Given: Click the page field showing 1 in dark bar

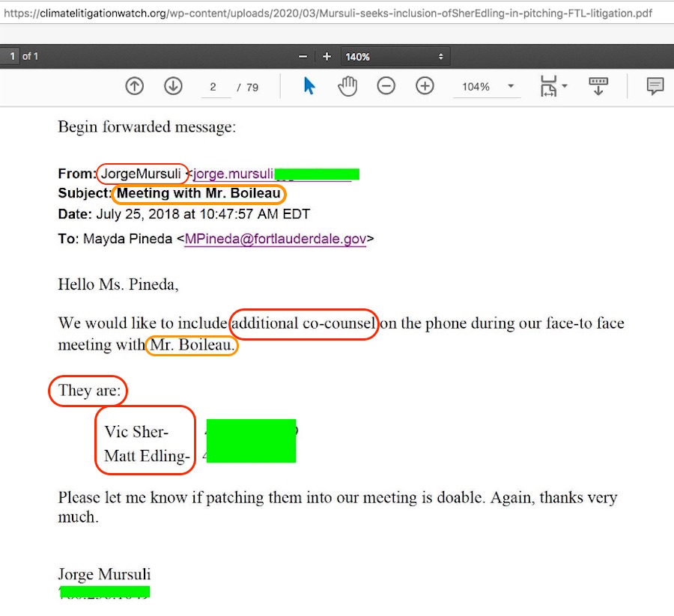Looking at the screenshot, I should coord(11,57).
